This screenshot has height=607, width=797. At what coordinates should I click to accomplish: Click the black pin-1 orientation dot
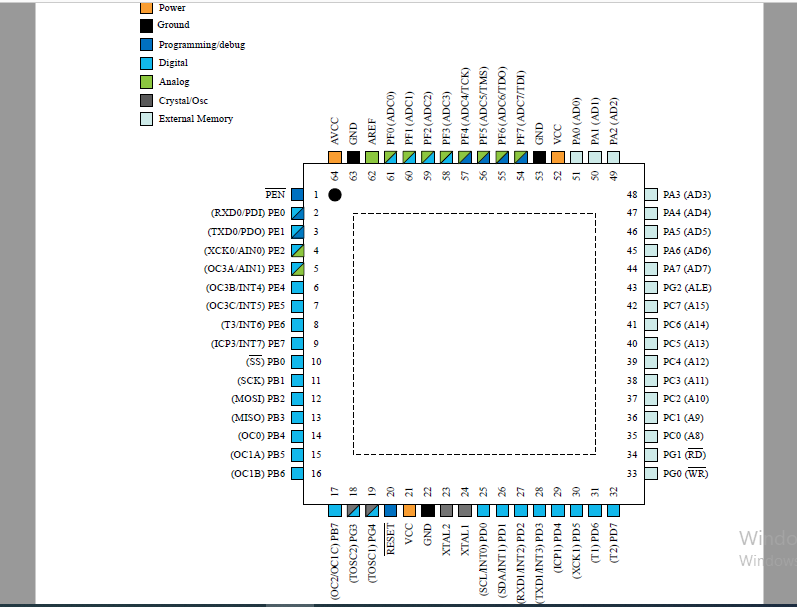(335, 195)
